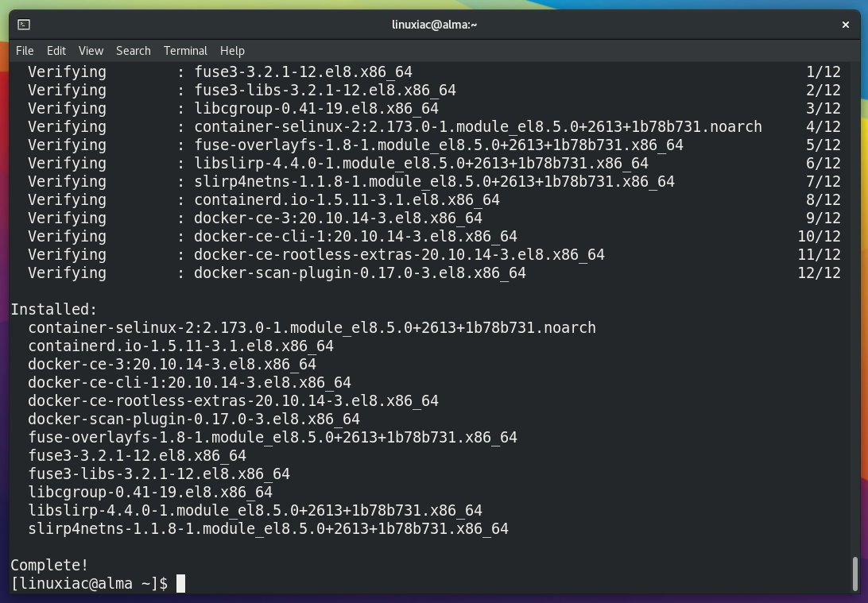
Task: Open the Search menu
Action: pos(134,51)
